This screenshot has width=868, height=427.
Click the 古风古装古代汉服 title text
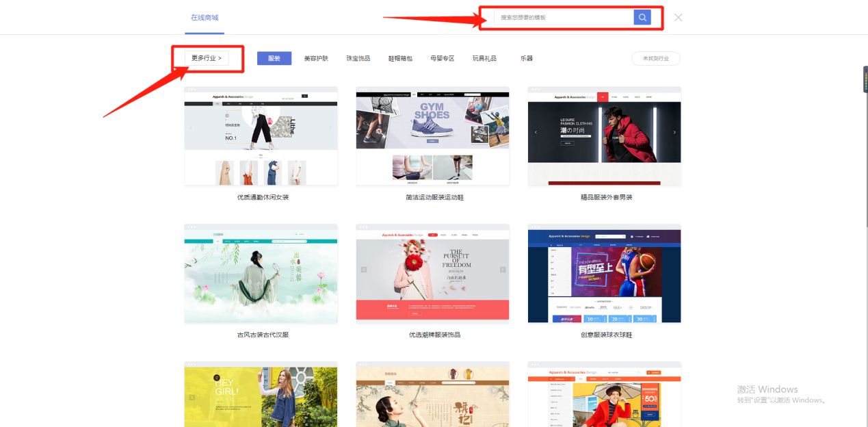pyautogui.click(x=263, y=335)
